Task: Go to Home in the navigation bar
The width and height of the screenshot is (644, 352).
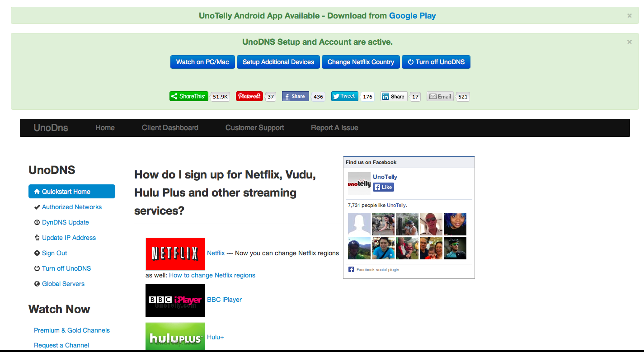Action: click(x=105, y=128)
